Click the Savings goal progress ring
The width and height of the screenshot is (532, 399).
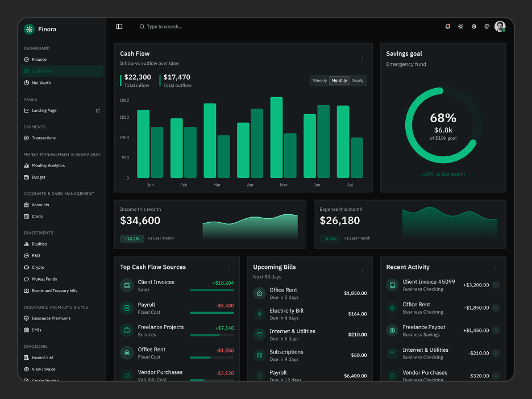[x=443, y=125]
